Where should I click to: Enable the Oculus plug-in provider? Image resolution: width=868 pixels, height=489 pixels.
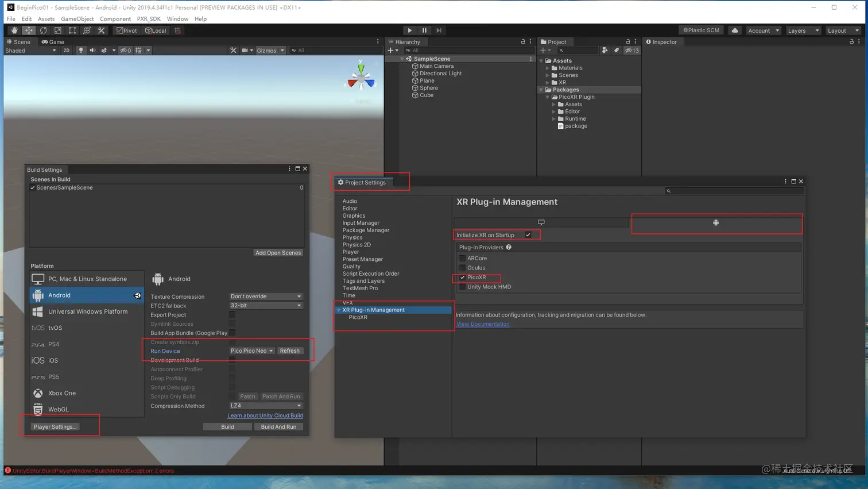[463, 268]
